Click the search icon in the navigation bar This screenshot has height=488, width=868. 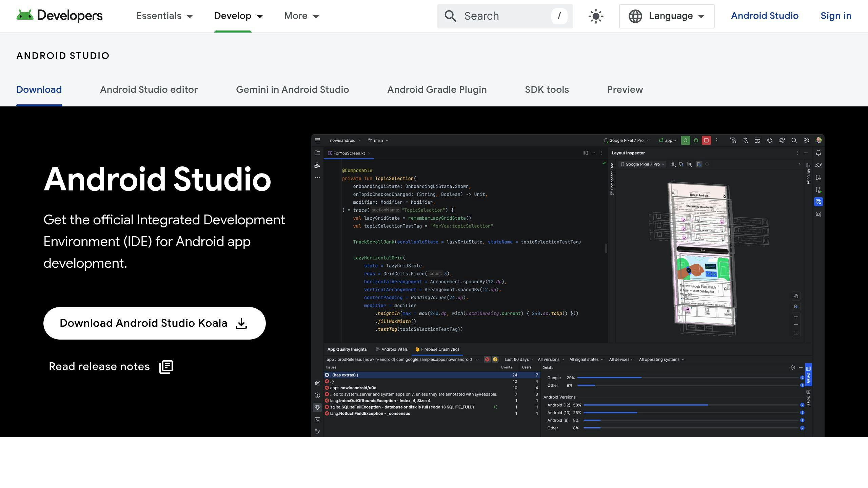tap(450, 16)
